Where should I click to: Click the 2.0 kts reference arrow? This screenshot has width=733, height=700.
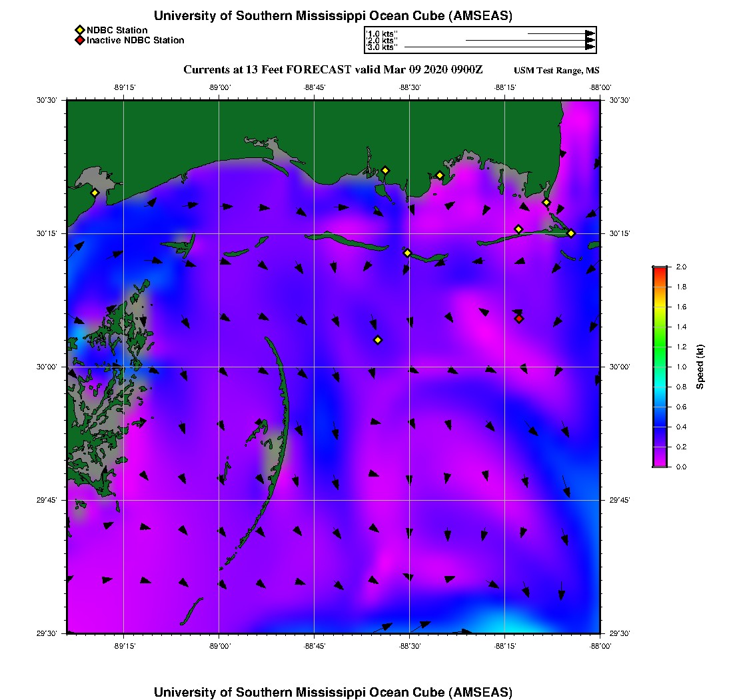530,41
